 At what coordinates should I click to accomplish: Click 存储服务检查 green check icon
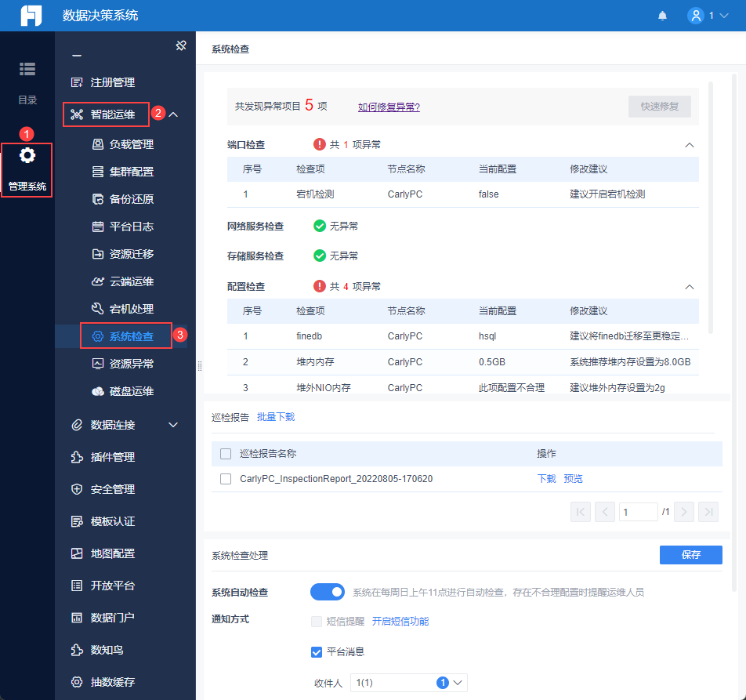[x=320, y=256]
